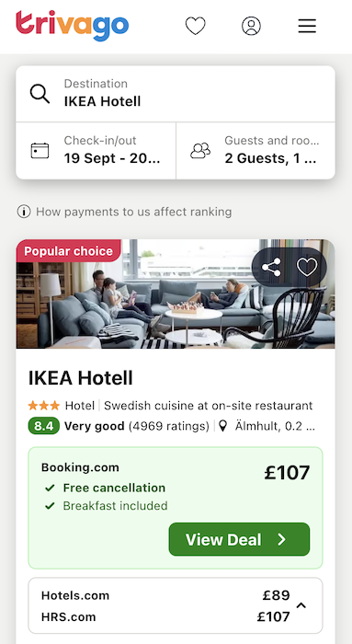Select the Hotels.com £89 offer
Viewport: 352px width, 644px height.
point(165,595)
